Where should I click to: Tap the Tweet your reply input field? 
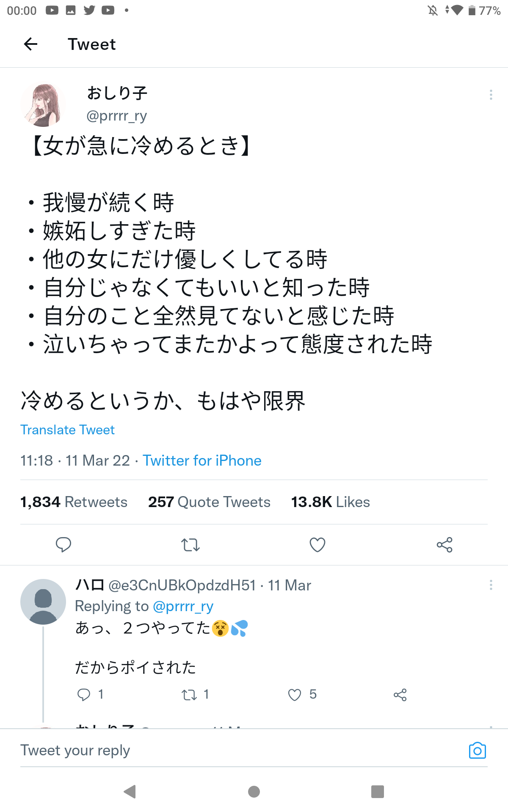click(212, 750)
